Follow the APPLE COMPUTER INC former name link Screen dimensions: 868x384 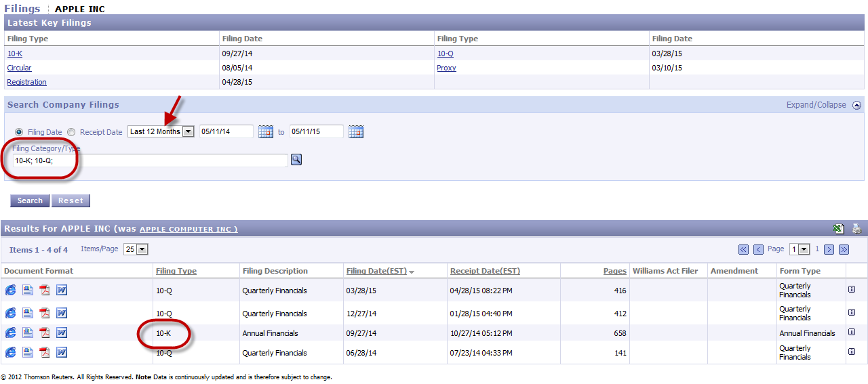click(189, 229)
